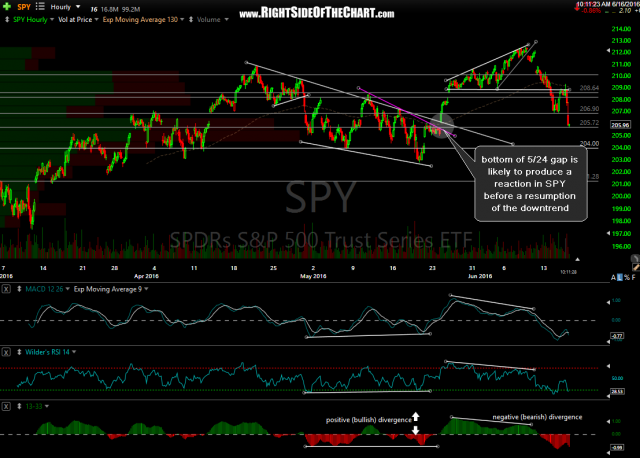640x458 pixels.
Task: Click the -0.86% percent change value
Action: 591,11
